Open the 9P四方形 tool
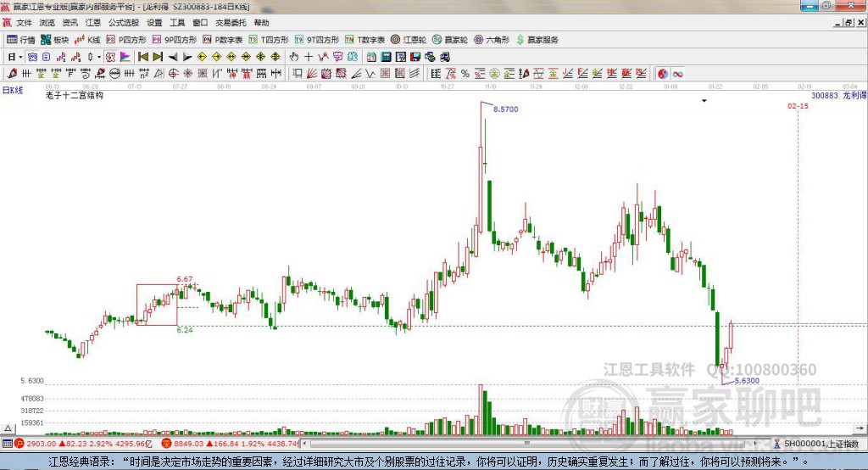Image resolution: width=868 pixels, height=470 pixels. 175,40
